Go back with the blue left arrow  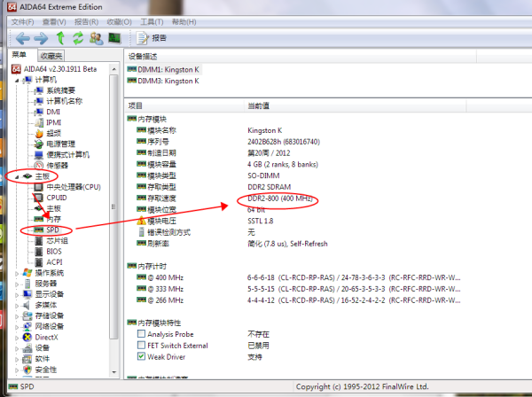22,38
